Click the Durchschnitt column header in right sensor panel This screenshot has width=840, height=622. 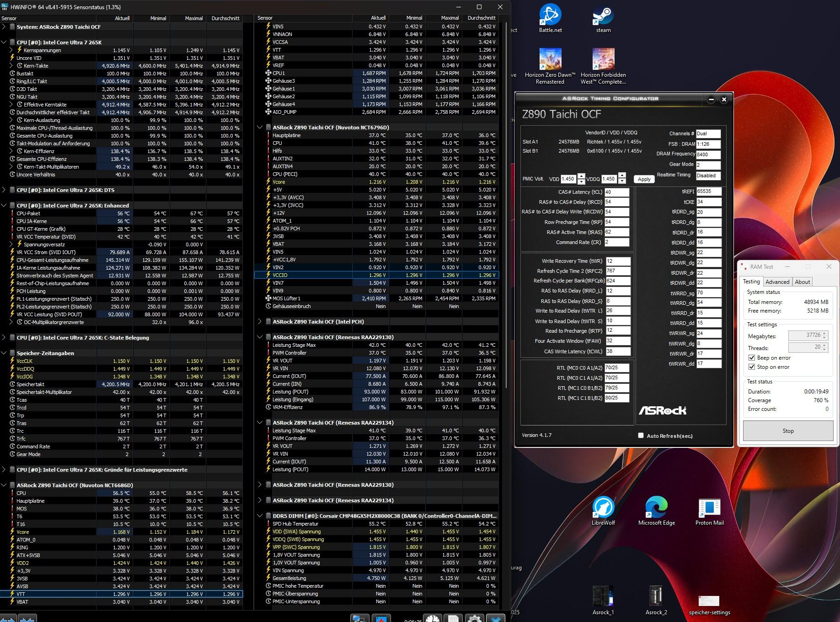coord(480,18)
